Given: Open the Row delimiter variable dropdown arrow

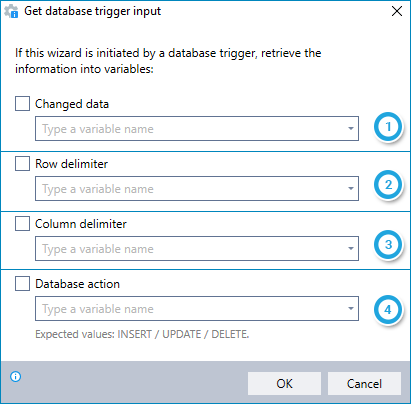Looking at the screenshot, I should [x=351, y=189].
